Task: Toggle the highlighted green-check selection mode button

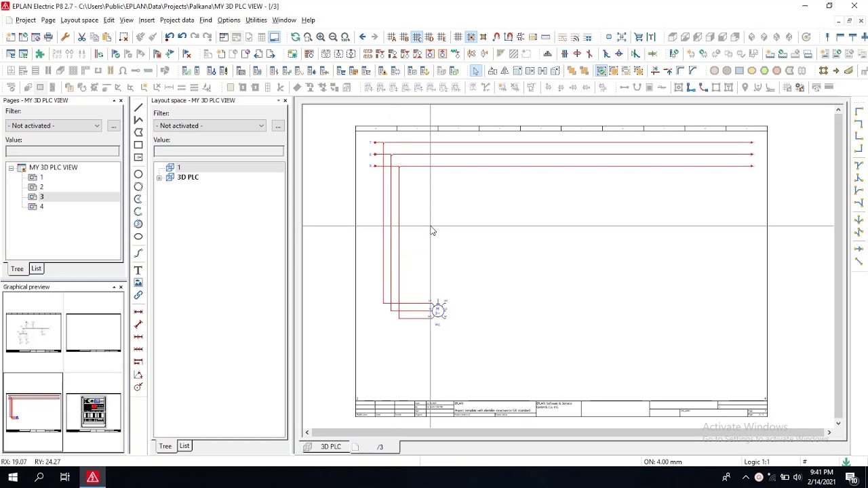Action: [x=601, y=70]
